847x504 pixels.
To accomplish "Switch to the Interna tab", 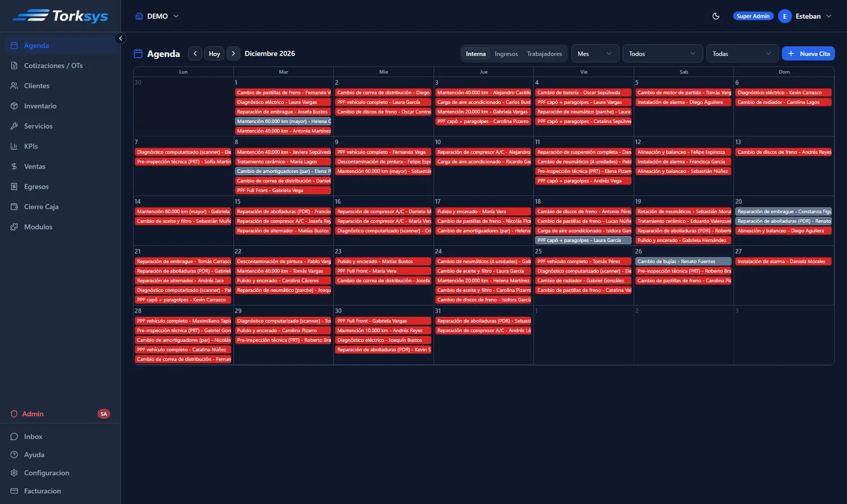I will click(475, 54).
